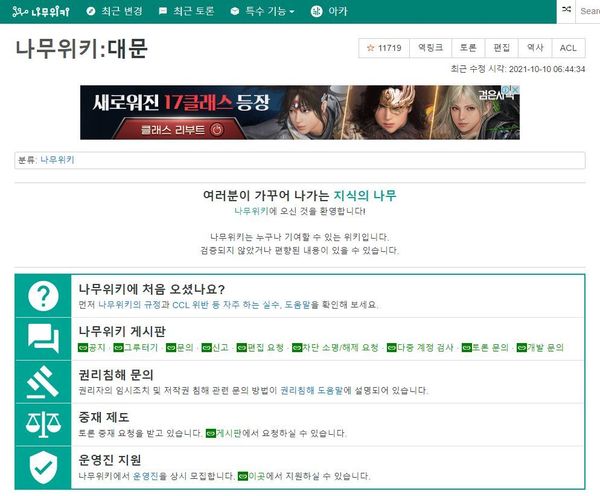Click the 권리침해 문의 heading
600x496 pixels.
point(116,375)
